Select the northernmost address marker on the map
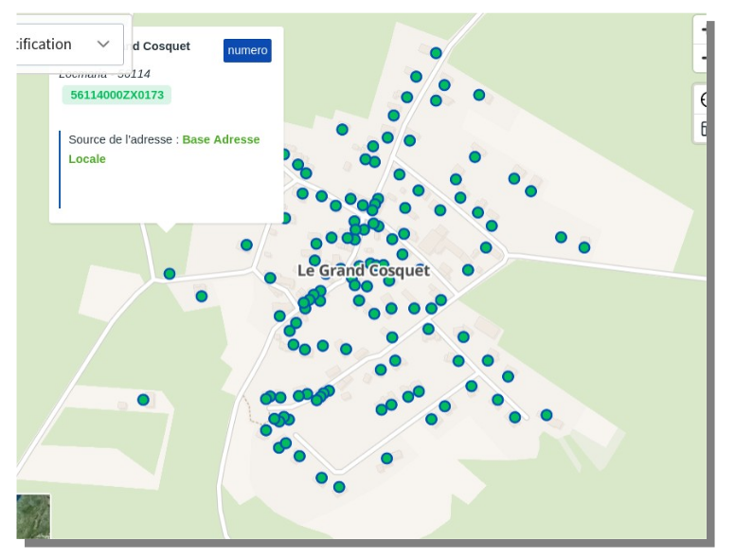This screenshot has height=560, width=735. click(436, 53)
